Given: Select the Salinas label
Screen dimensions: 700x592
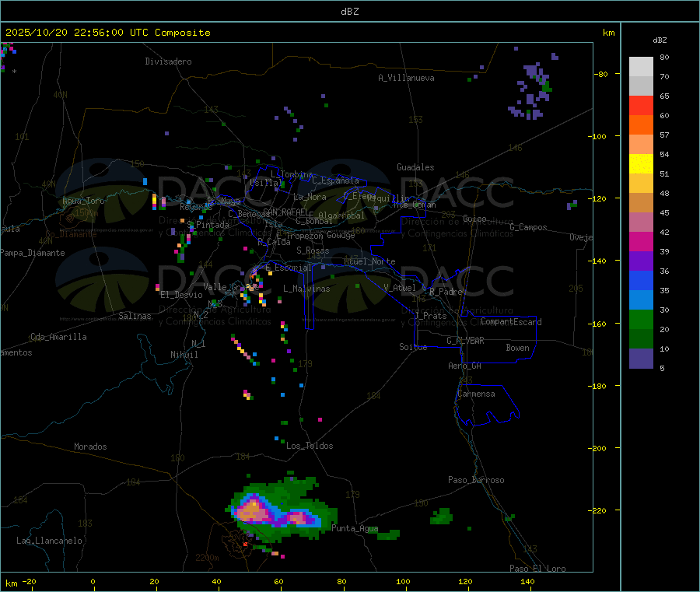Looking at the screenshot, I should click(135, 316).
